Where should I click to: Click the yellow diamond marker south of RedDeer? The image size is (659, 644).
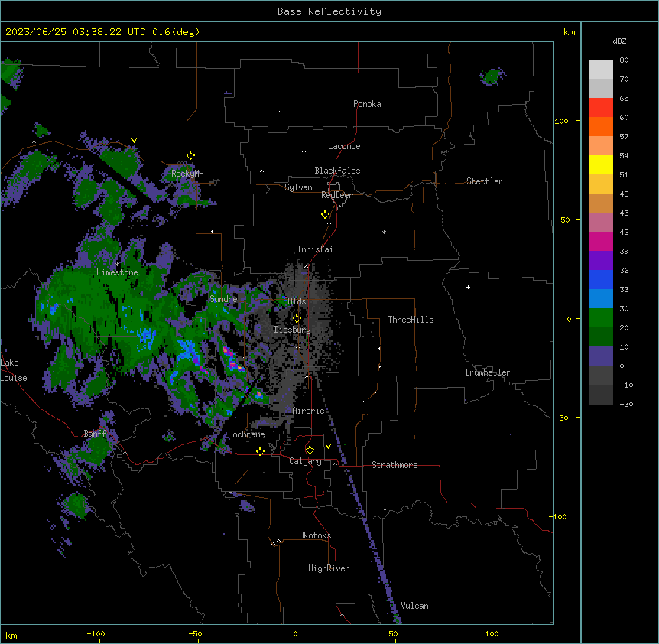pyautogui.click(x=325, y=215)
